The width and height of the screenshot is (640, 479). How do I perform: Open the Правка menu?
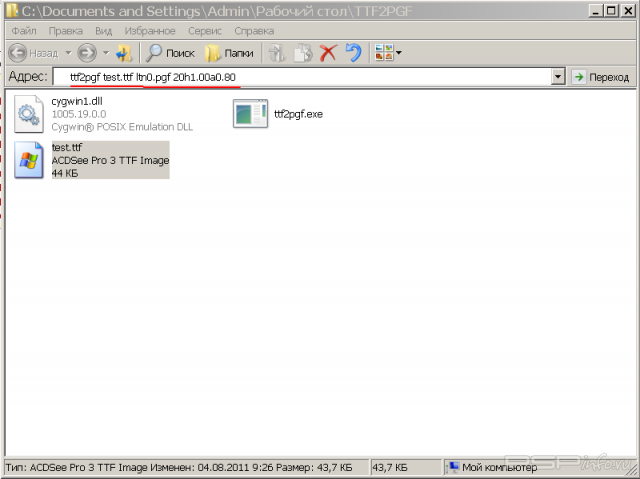(x=65, y=31)
